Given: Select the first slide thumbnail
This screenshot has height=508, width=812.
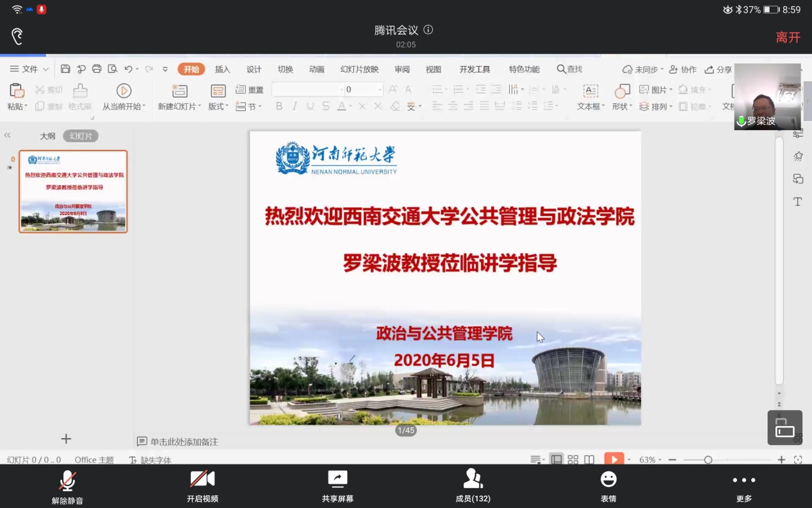Looking at the screenshot, I should pos(73,192).
